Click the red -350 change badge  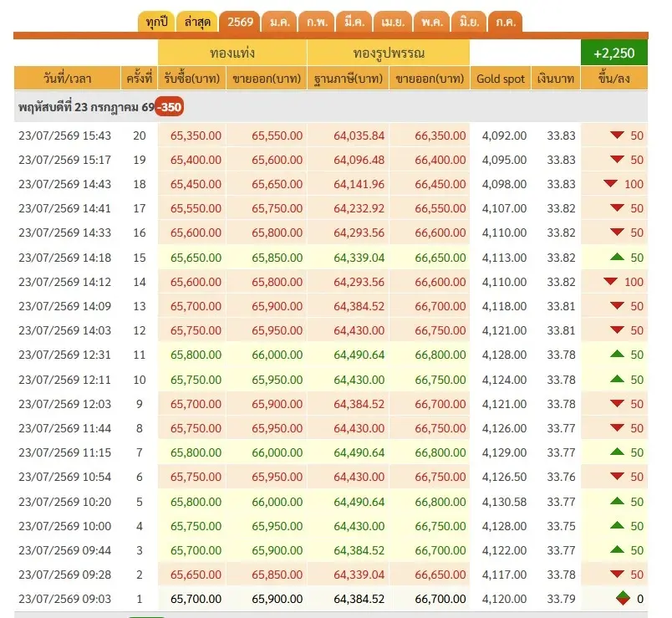[170, 107]
